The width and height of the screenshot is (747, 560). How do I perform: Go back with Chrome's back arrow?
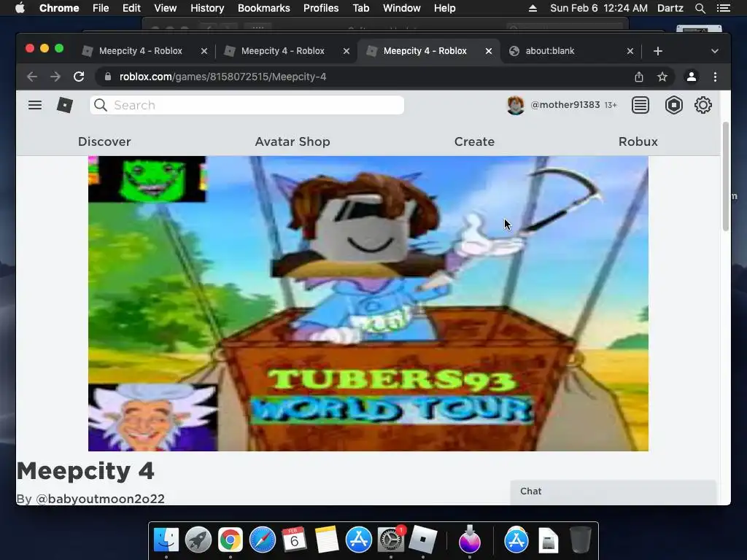[32, 77]
